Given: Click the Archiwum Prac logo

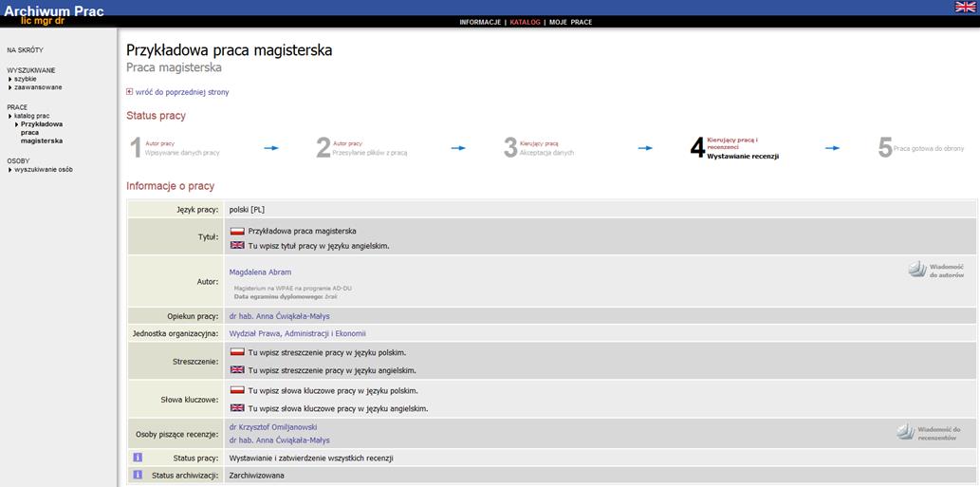Looking at the screenshot, I should click(54, 10).
